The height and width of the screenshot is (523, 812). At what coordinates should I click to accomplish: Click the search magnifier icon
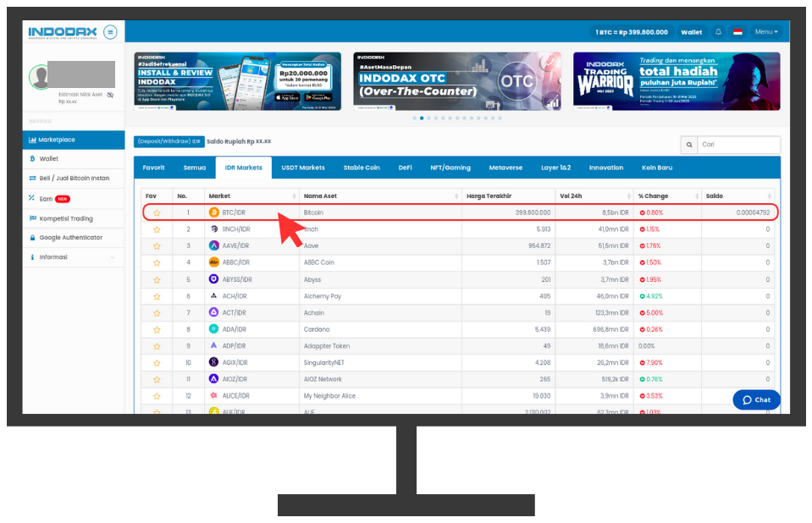[x=688, y=145]
